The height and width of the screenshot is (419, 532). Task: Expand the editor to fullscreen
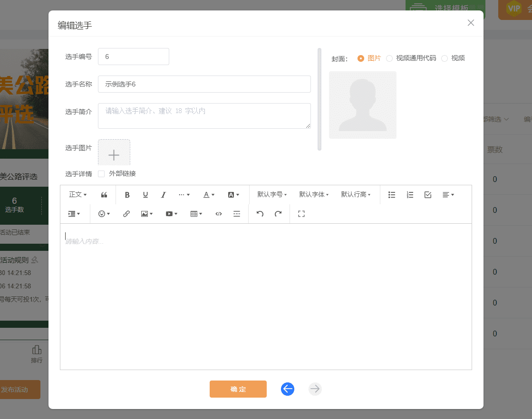coord(301,213)
